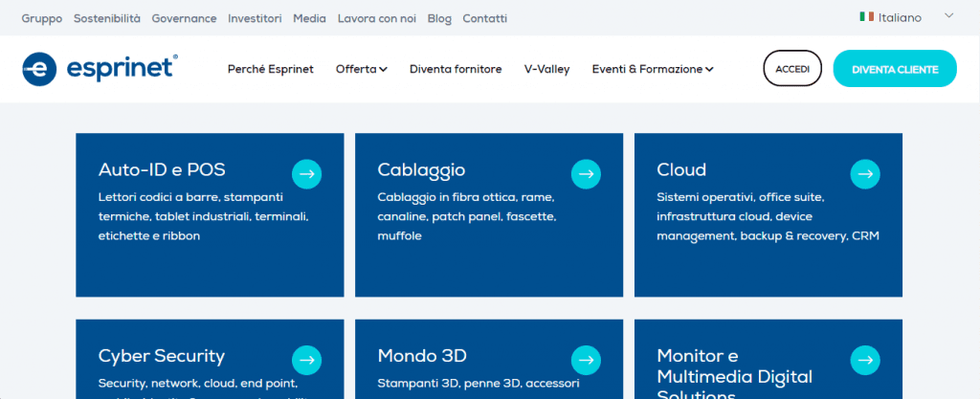This screenshot has height=399, width=980.
Task: Open the Cablaggio card title
Action: 421,170
